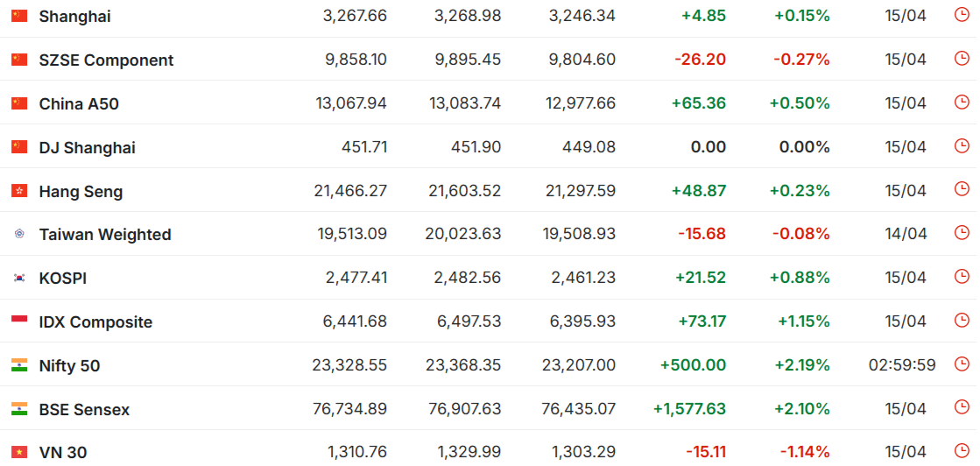Open the IDX Composite index link
This screenshot has width=980, height=466.
click(x=95, y=322)
